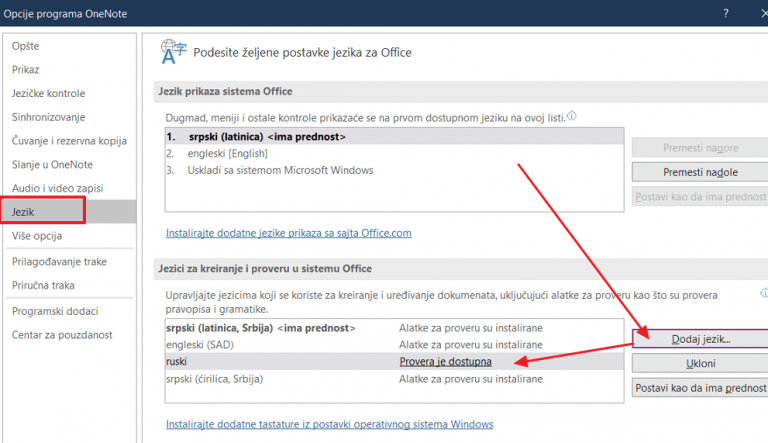Select engleski [English] display language

click(x=394, y=153)
